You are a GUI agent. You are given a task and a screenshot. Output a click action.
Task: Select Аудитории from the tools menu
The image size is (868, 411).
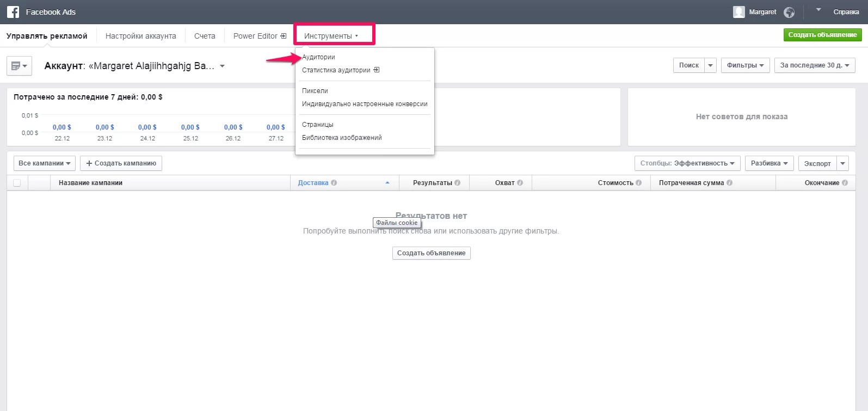(x=318, y=57)
